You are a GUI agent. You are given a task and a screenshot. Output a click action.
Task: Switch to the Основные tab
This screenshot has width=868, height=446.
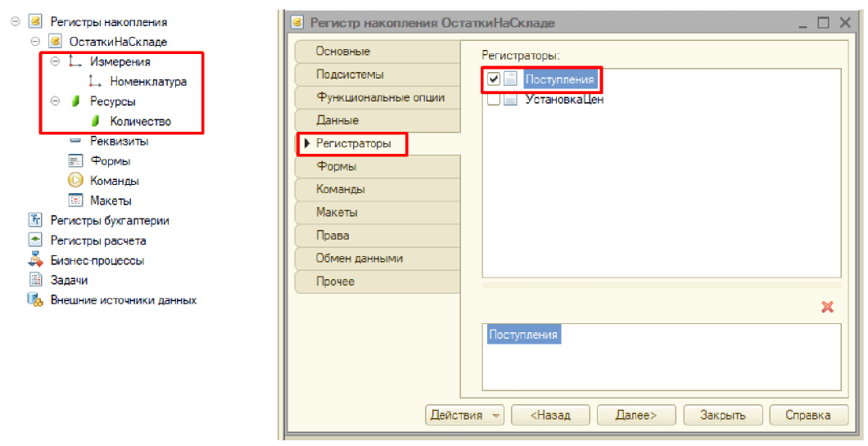click(377, 52)
